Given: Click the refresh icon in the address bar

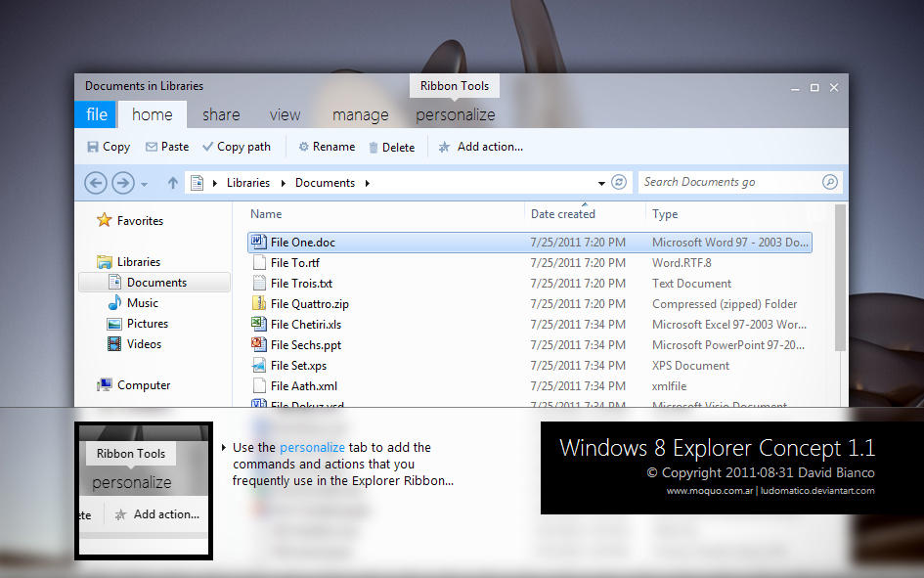Looking at the screenshot, I should (619, 182).
